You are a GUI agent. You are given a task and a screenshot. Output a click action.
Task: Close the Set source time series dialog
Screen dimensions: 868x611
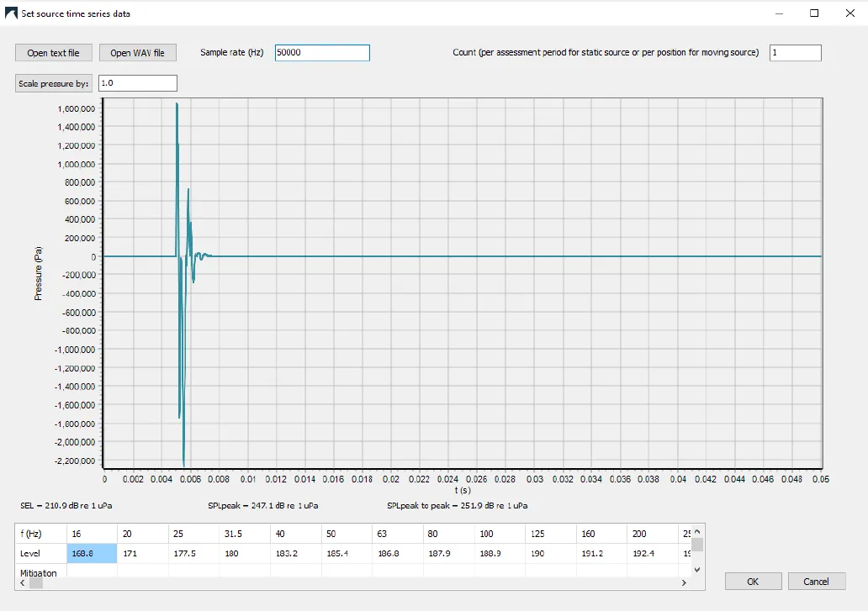coord(848,13)
